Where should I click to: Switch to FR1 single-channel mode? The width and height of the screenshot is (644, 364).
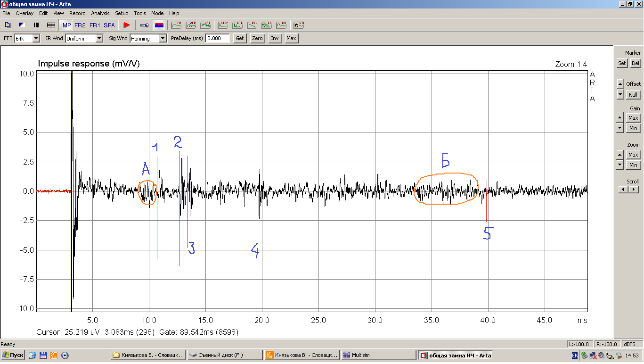coord(95,25)
